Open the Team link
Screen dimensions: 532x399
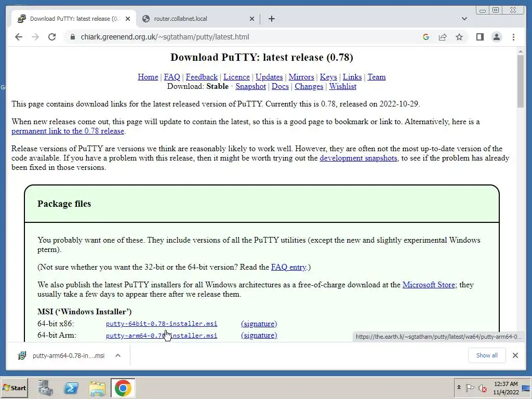click(x=377, y=77)
